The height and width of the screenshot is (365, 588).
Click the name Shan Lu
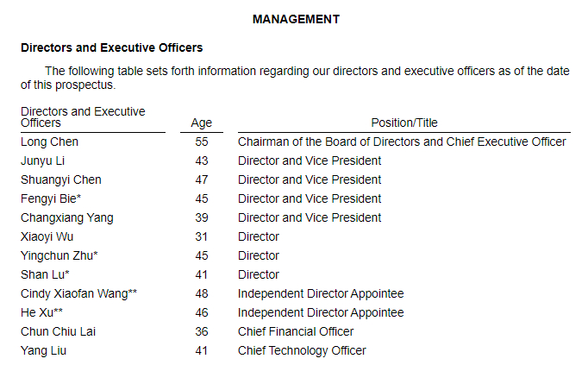[x=45, y=274]
